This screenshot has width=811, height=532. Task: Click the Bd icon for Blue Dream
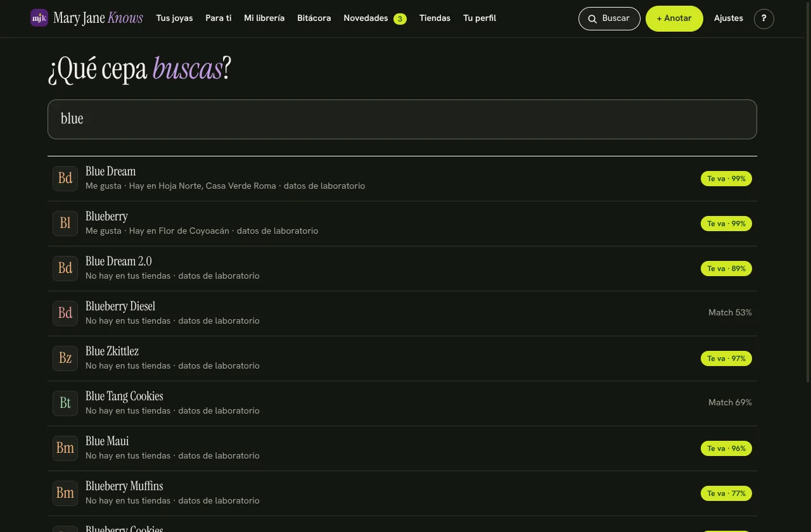pyautogui.click(x=65, y=179)
